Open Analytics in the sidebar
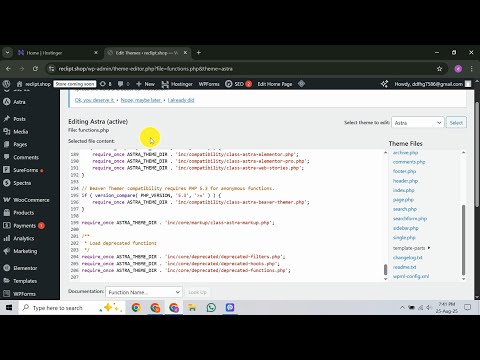480x360 pixels. click(24, 238)
